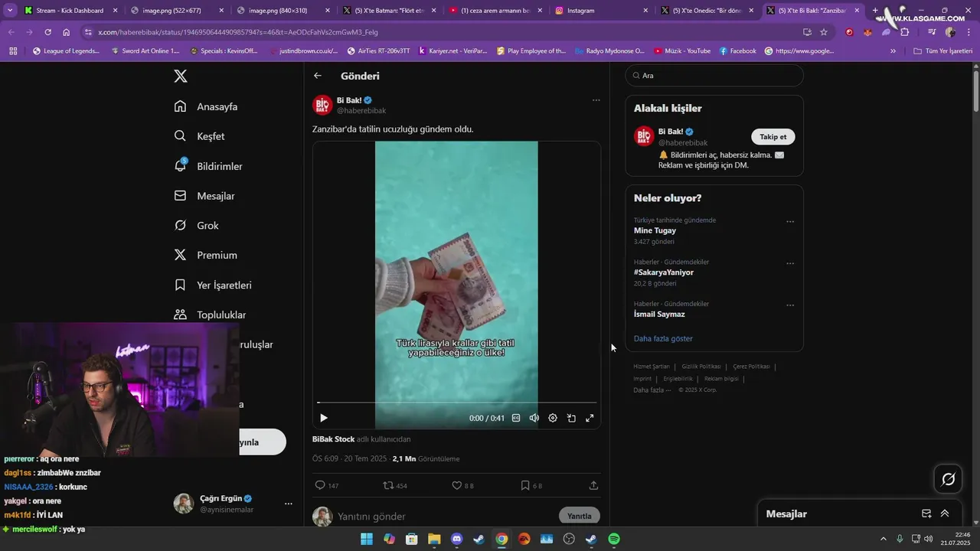
Task: Expand the Mesajlar drawer
Action: [945, 514]
